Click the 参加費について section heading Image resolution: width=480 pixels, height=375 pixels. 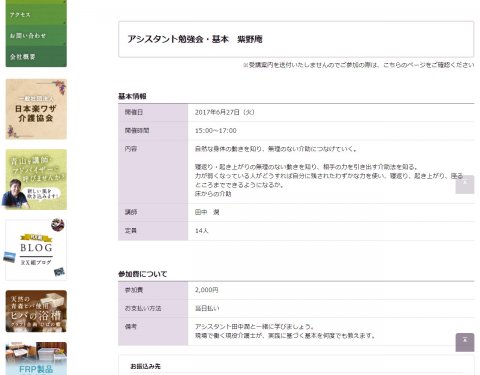(x=143, y=274)
